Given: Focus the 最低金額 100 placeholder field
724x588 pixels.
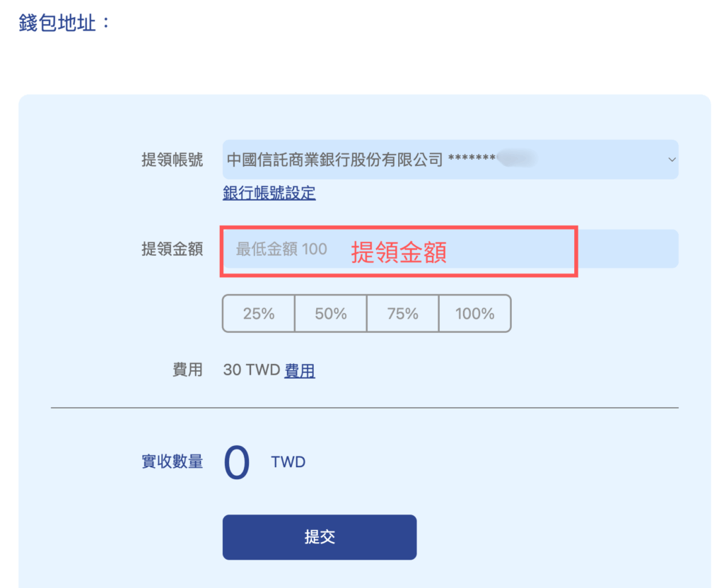Looking at the screenshot, I should (x=283, y=249).
